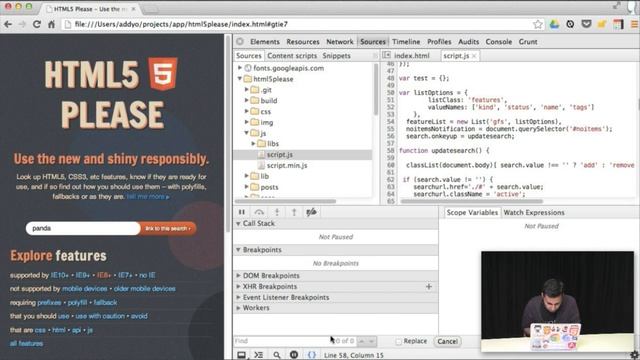Expand the Workers section
Screen dimensions: 640x360
[x=238, y=308]
